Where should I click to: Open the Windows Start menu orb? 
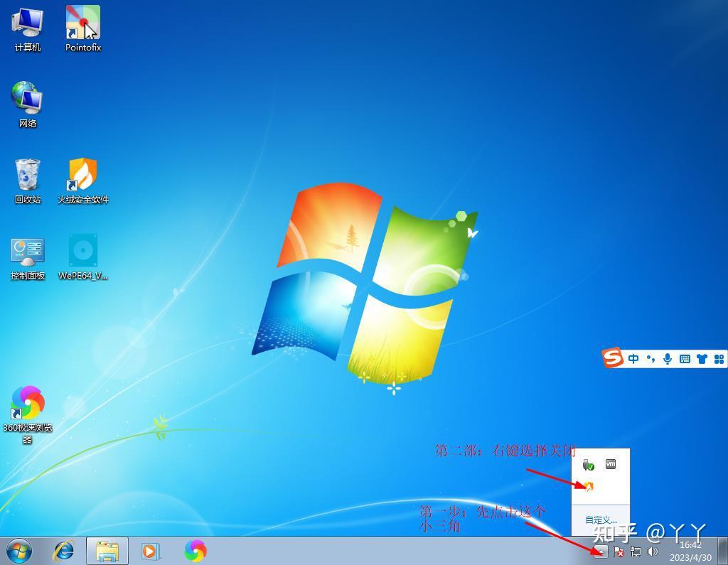[x=19, y=551]
